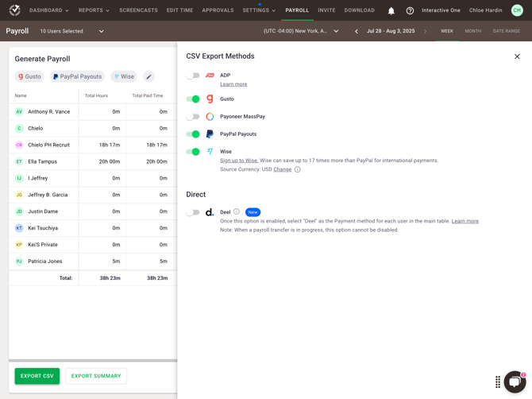Image resolution: width=532 pixels, height=399 pixels.
Task: Enable the Deel direct payment toggle
Action: (x=193, y=212)
